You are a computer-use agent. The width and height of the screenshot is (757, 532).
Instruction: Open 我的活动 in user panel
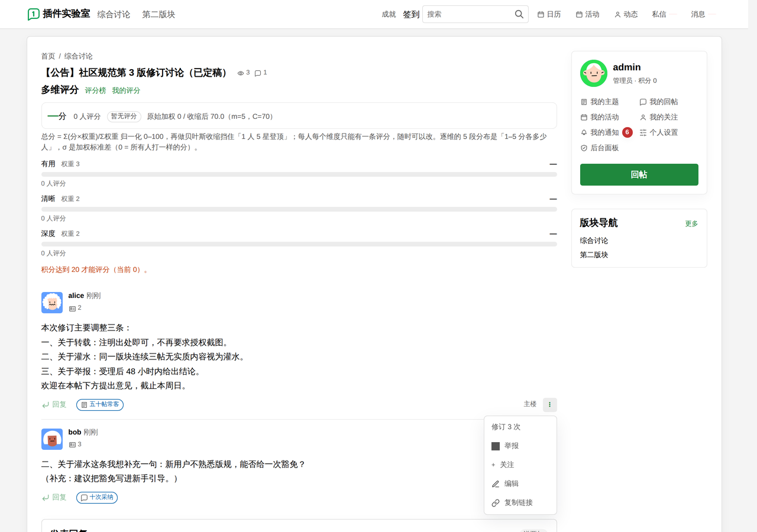[x=600, y=117]
